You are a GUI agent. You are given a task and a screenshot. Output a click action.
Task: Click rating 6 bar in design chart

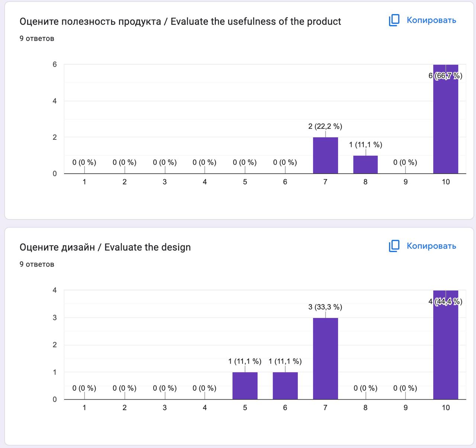(x=285, y=386)
